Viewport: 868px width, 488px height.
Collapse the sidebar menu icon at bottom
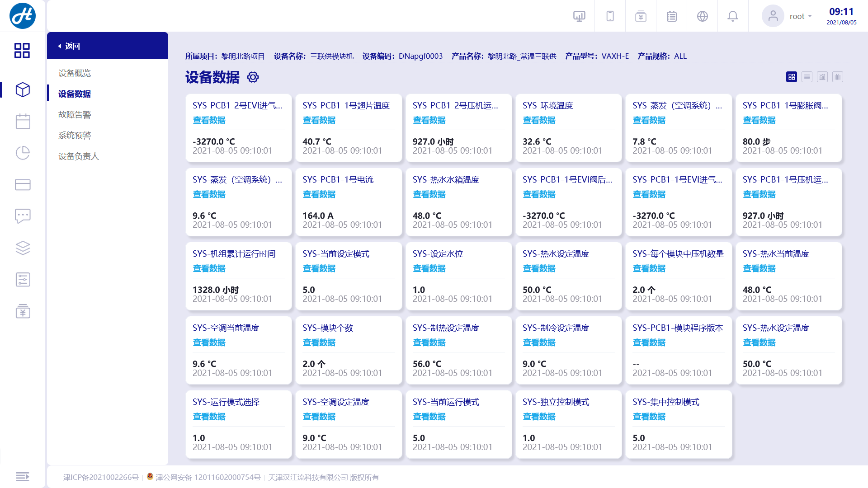[23, 477]
